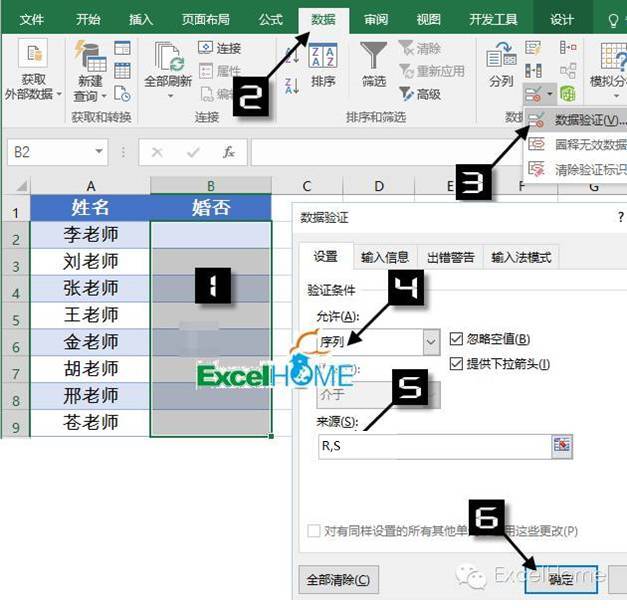
Task: Click the green manage data model icon
Action: [x=567, y=94]
